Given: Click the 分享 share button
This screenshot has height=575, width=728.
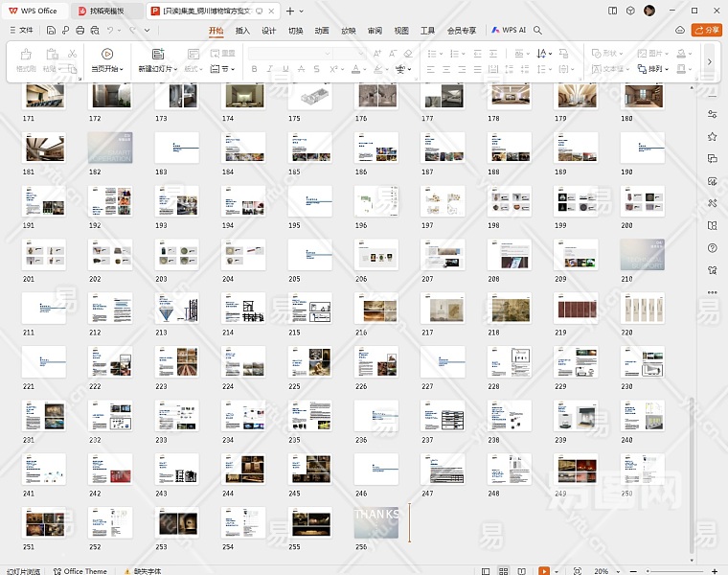Looking at the screenshot, I should [708, 31].
